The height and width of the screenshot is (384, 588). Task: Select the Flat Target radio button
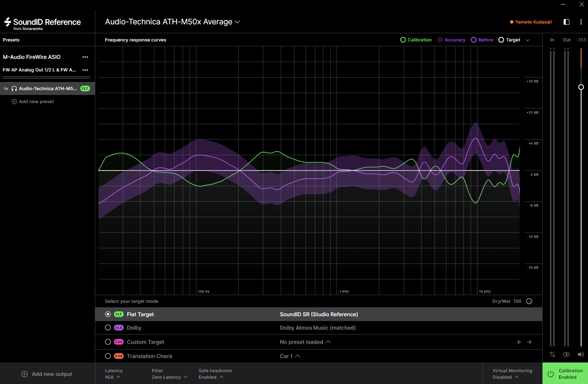[x=108, y=314]
